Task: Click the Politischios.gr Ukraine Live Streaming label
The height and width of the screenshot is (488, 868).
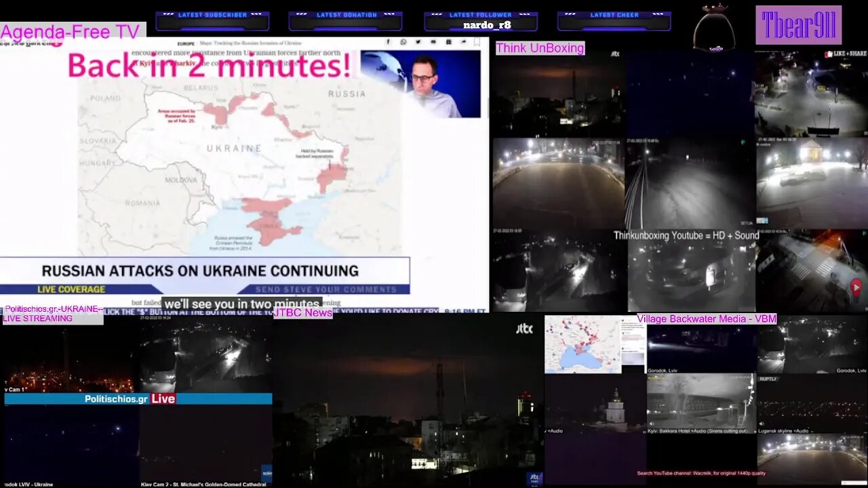Action: 53,314
